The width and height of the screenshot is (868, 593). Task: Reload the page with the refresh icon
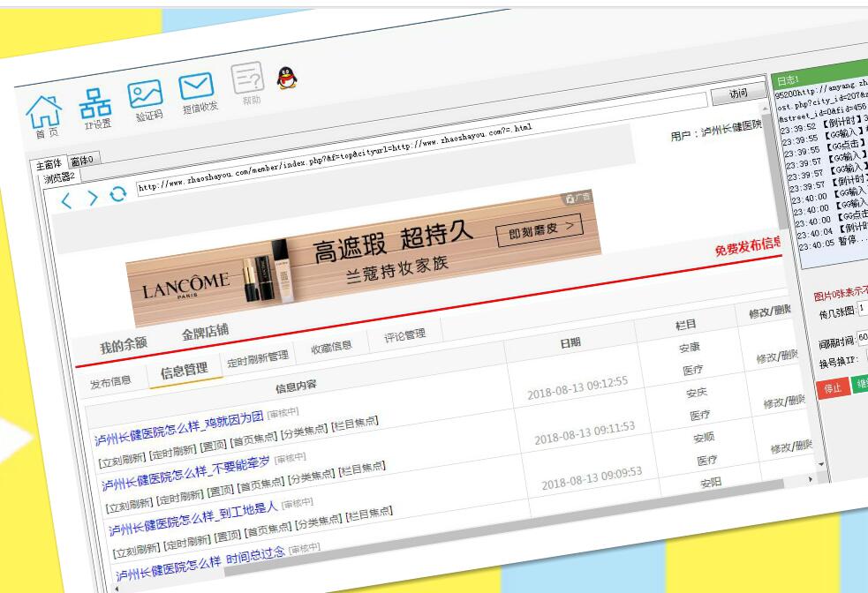pos(117,193)
